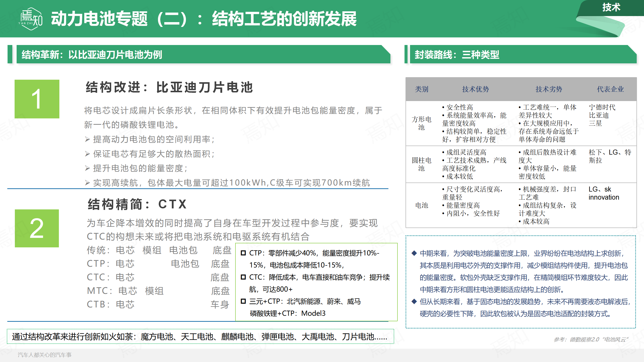Image resolution: width=644 pixels, height=362 pixels.
Task: Click the line CTC的构想未来或将把电池系统
Action: [198, 237]
